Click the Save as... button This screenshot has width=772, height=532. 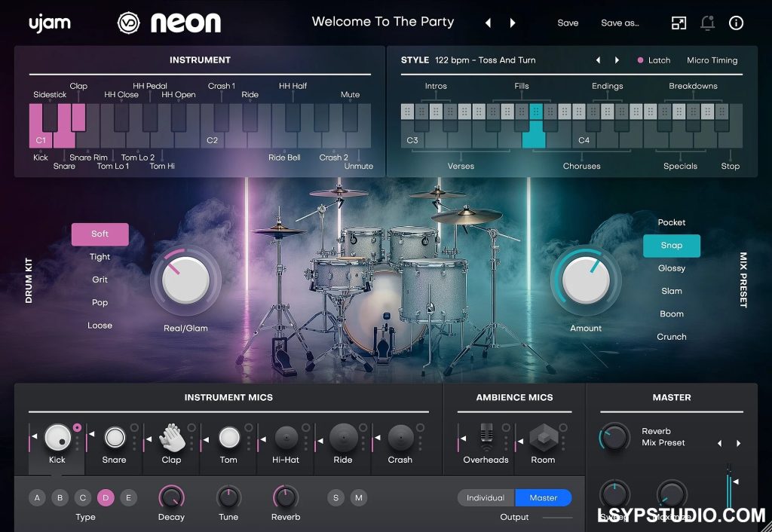pos(620,23)
